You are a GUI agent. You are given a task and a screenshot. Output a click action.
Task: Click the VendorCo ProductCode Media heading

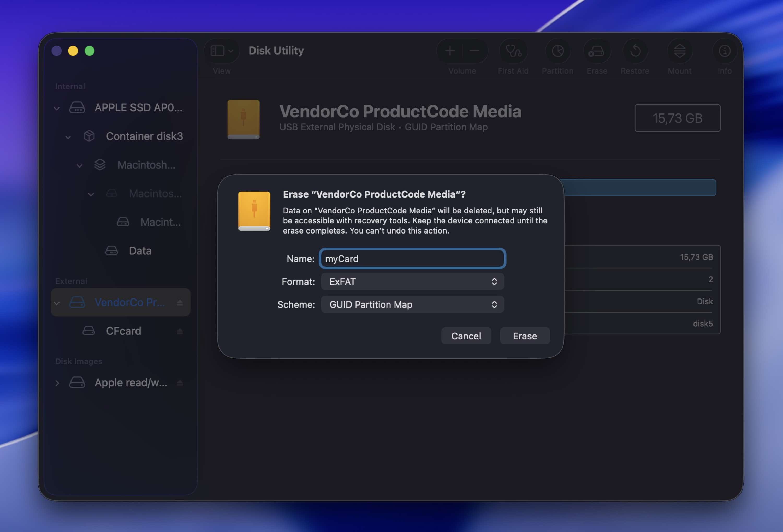click(x=400, y=111)
